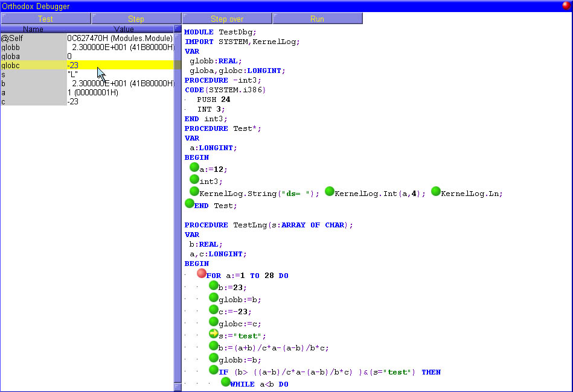This screenshot has width=573, height=392.
Task: Click the green marker next to globc:=c
Action: (214, 321)
